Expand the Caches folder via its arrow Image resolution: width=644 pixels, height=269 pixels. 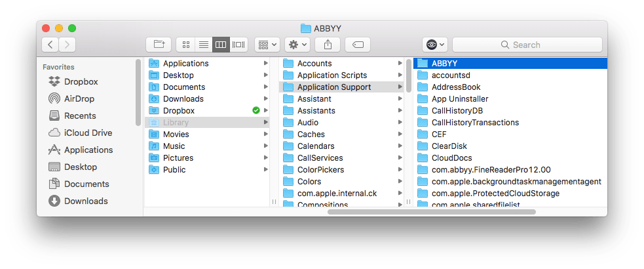pos(400,134)
